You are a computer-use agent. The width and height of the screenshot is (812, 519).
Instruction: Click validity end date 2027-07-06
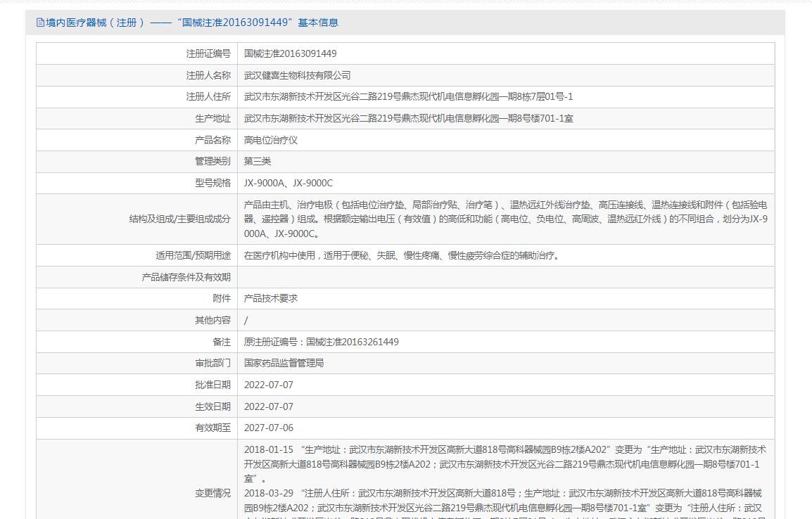click(269, 428)
